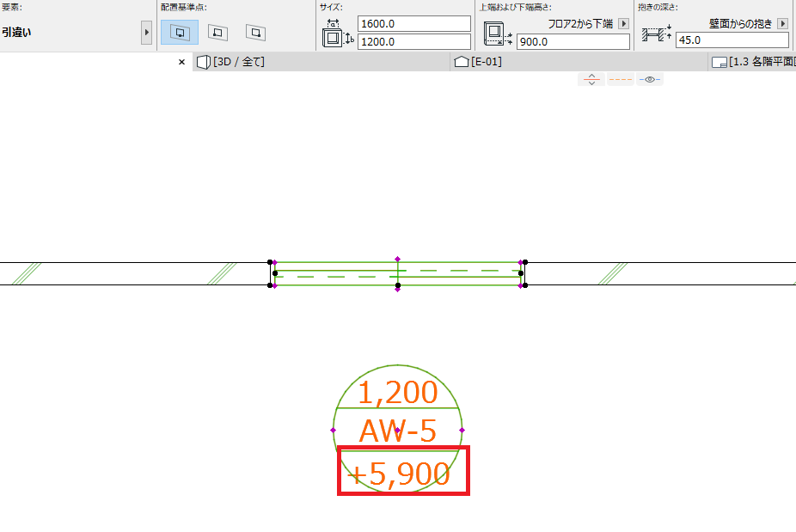796x532 pixels.
Task: Click the 壁面からの抱き label text
Action: click(741, 24)
